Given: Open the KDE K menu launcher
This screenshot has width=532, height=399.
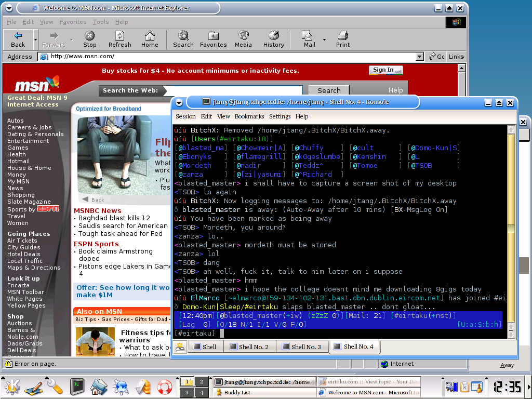Looking at the screenshot, I should pos(12,387).
